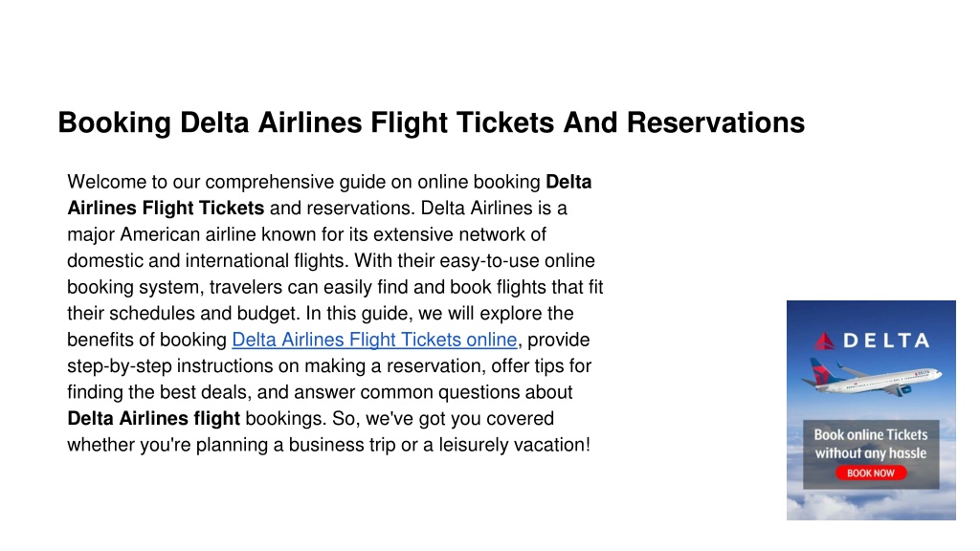The width and height of the screenshot is (980, 551).
Task: Click the bold 'Delta Airlines flight' phrase
Action: click(x=153, y=418)
